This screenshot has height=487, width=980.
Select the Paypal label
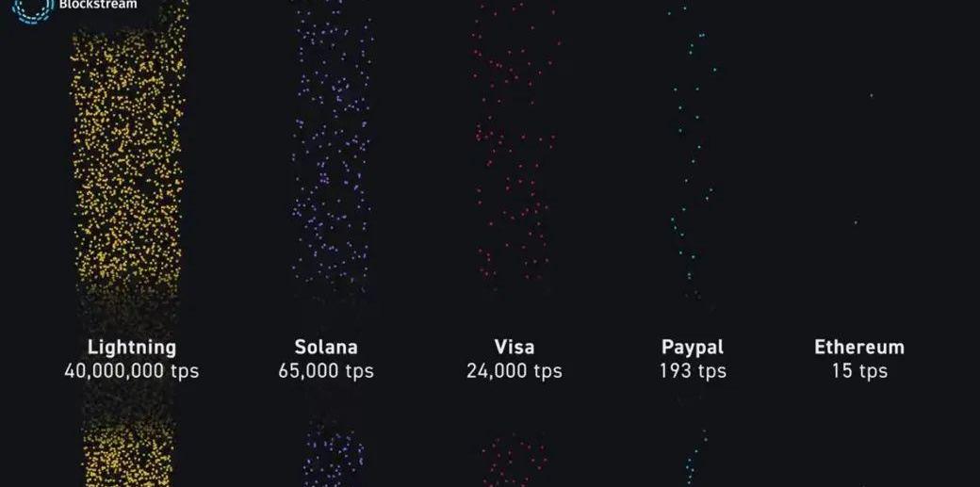click(693, 347)
